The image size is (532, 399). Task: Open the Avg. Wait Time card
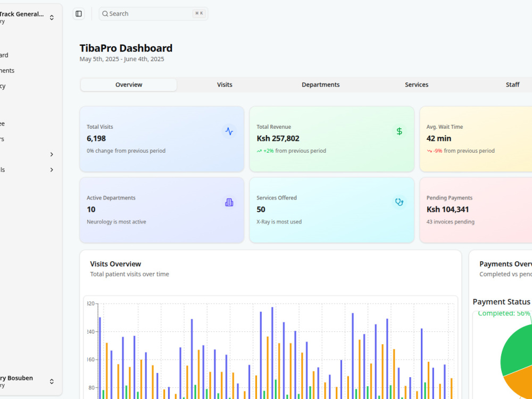coord(476,139)
